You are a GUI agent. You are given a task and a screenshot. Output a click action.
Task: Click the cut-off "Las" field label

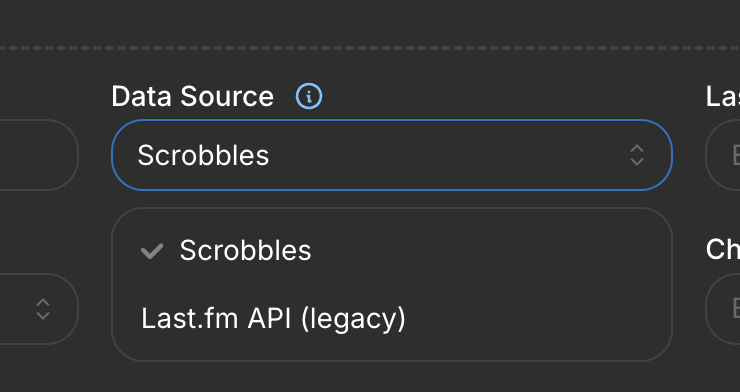click(x=723, y=97)
